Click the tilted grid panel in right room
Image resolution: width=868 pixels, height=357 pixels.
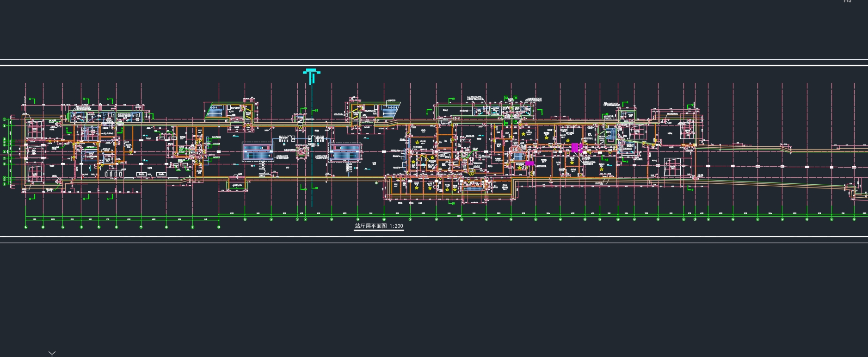pyautogui.click(x=673, y=167)
